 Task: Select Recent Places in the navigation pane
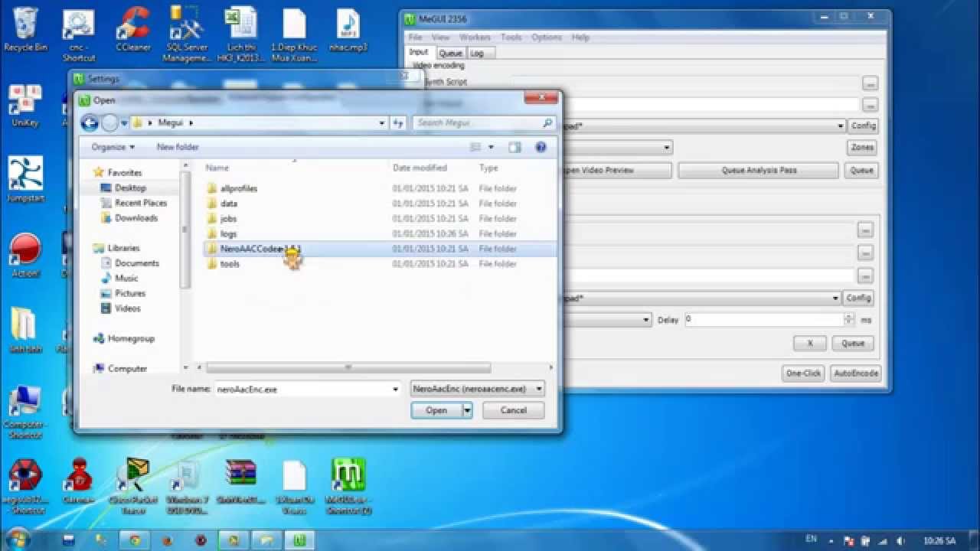pos(140,203)
